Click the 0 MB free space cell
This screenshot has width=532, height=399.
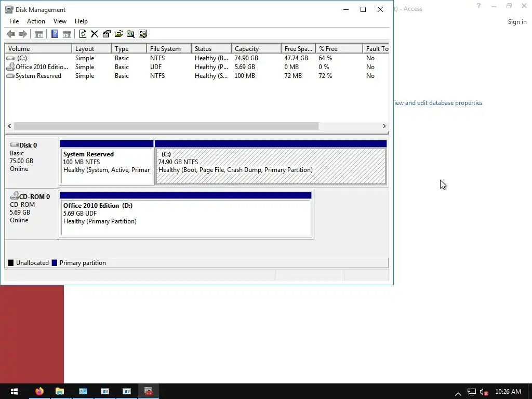click(291, 67)
